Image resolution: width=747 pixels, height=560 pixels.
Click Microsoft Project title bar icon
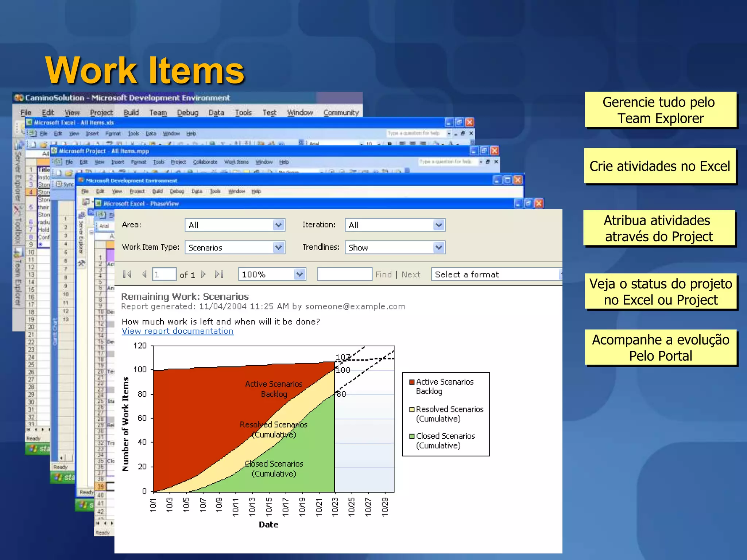pos(54,151)
